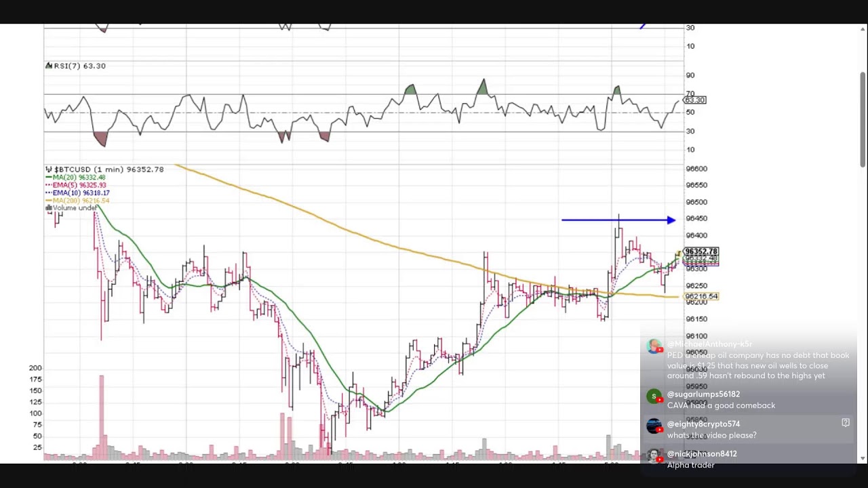868x488 pixels.
Task: Click the Volume legend label text
Action: (75, 208)
